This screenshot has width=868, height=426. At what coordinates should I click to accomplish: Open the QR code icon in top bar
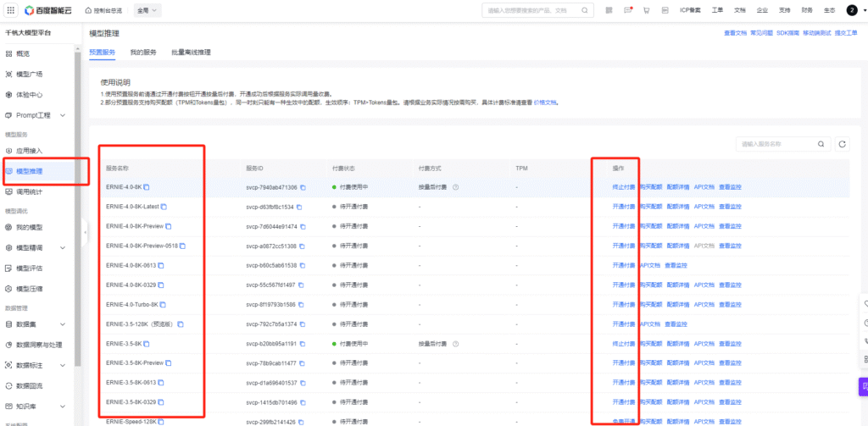[609, 10]
